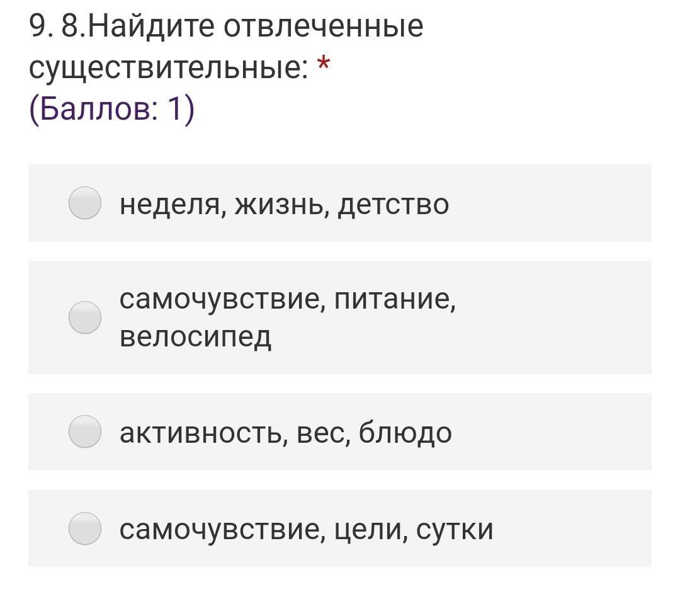Viewport: 680px width, 616px height.
Task: Pick the "самочувствие, цели, сутки" radio button
Action: coord(85,528)
